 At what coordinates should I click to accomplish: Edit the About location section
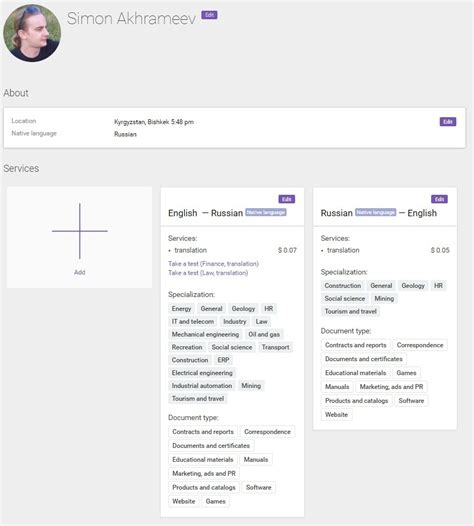click(x=448, y=122)
